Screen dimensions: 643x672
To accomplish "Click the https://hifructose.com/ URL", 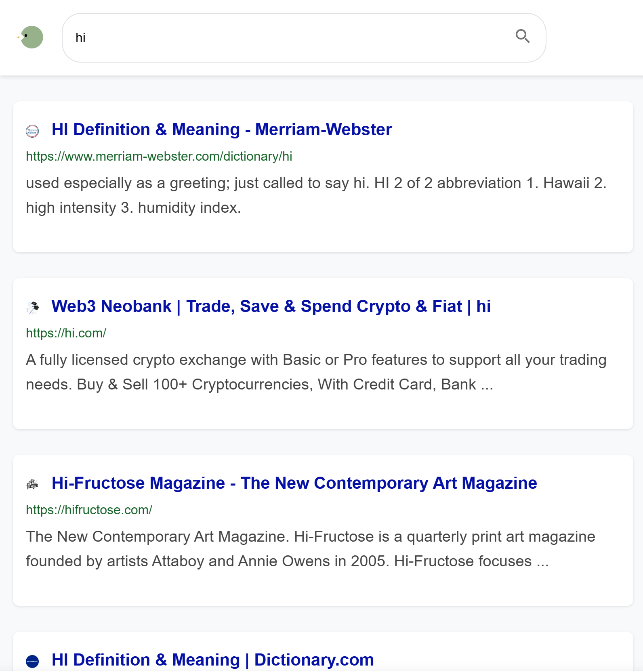I will tap(89, 510).
